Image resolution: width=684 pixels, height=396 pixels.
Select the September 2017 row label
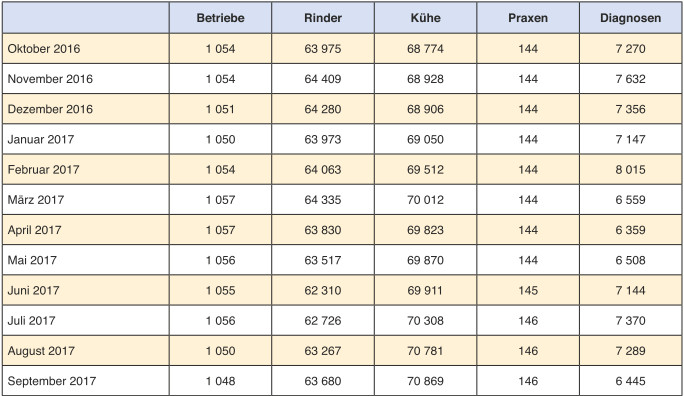click(x=52, y=381)
